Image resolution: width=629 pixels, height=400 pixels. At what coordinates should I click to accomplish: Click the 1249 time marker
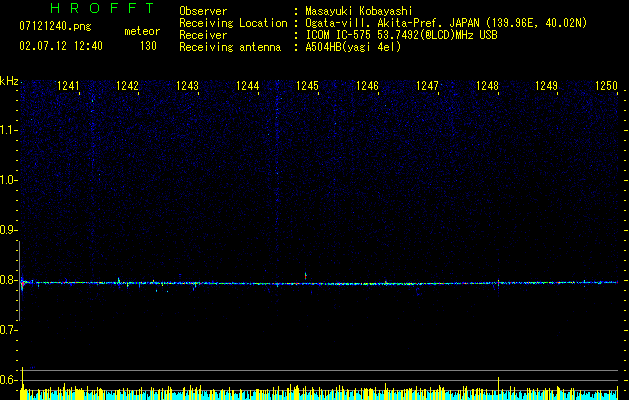[546, 86]
